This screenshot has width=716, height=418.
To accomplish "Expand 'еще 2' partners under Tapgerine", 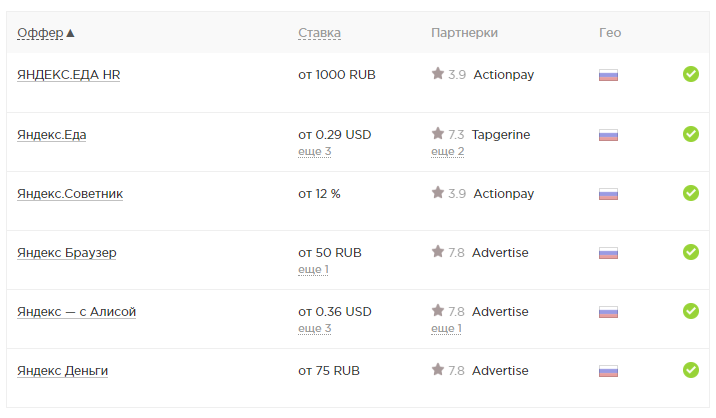I will click(x=447, y=151).
